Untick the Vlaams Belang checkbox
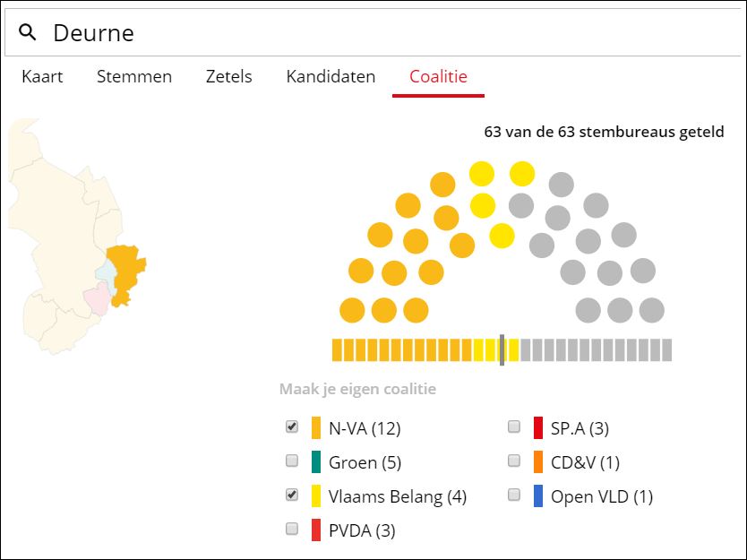The image size is (747, 560). 292,495
